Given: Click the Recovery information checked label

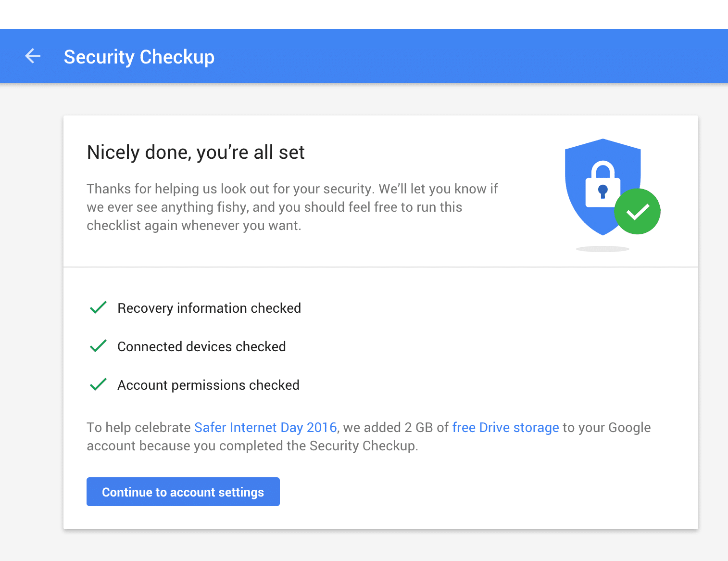Looking at the screenshot, I should pos(209,308).
